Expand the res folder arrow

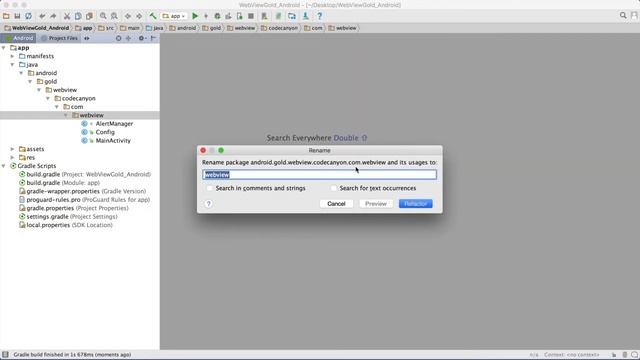tap(13, 158)
